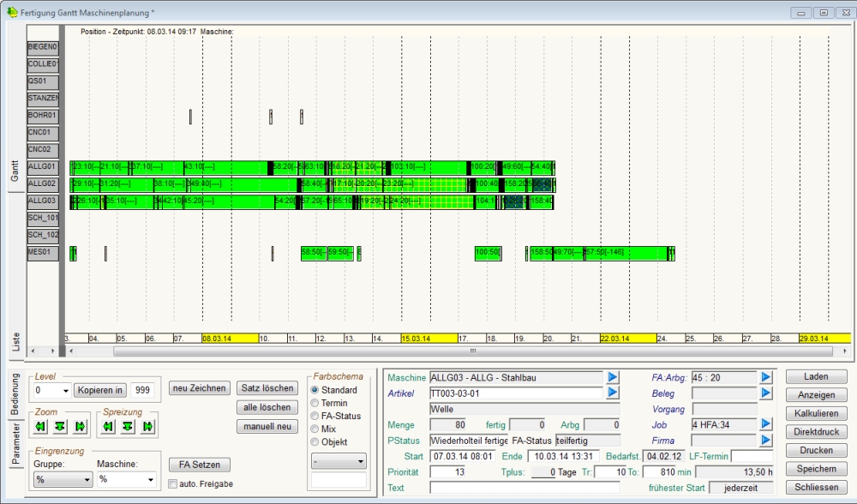
Task: Enable the auto. Freigabe checkbox
Action: coord(173,484)
